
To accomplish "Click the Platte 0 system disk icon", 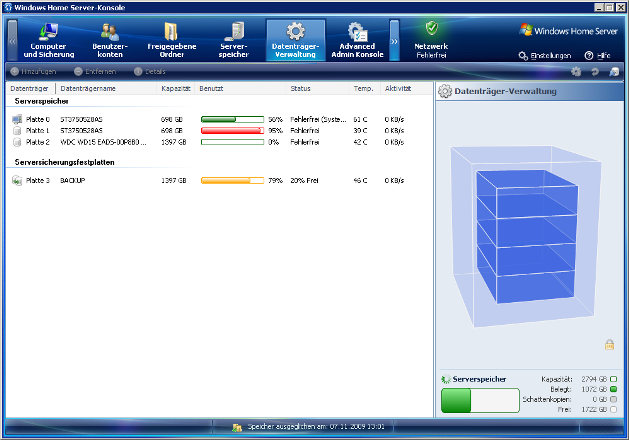I will click(x=17, y=119).
